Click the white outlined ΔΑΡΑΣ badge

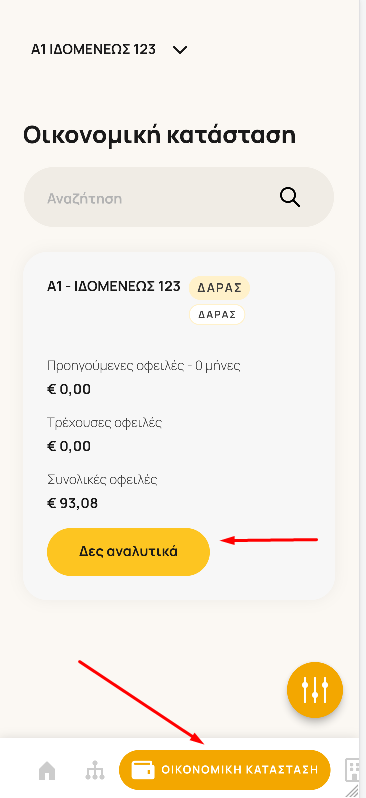point(217,315)
